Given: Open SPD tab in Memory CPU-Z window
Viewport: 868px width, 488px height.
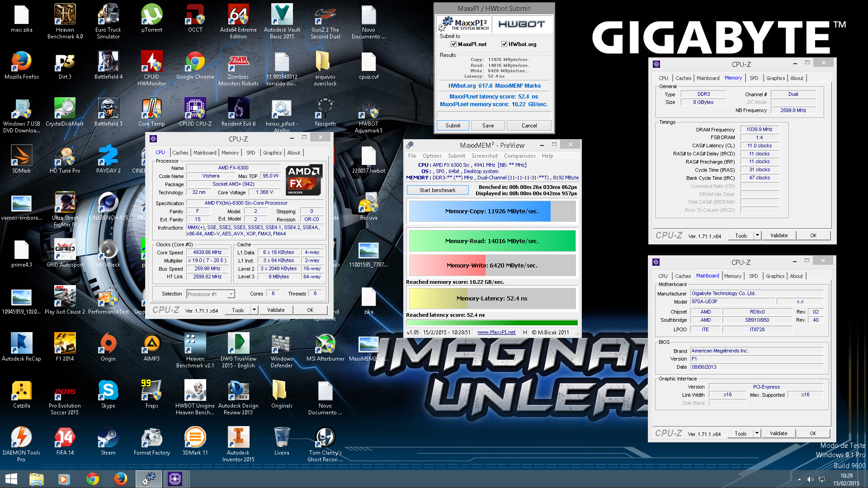Looking at the screenshot, I should pos(754,78).
